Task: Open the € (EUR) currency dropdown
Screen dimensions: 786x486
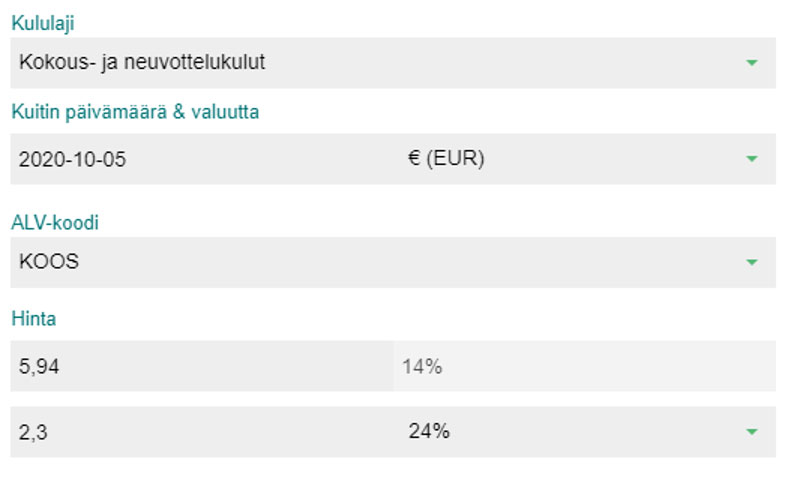Action: (x=580, y=159)
